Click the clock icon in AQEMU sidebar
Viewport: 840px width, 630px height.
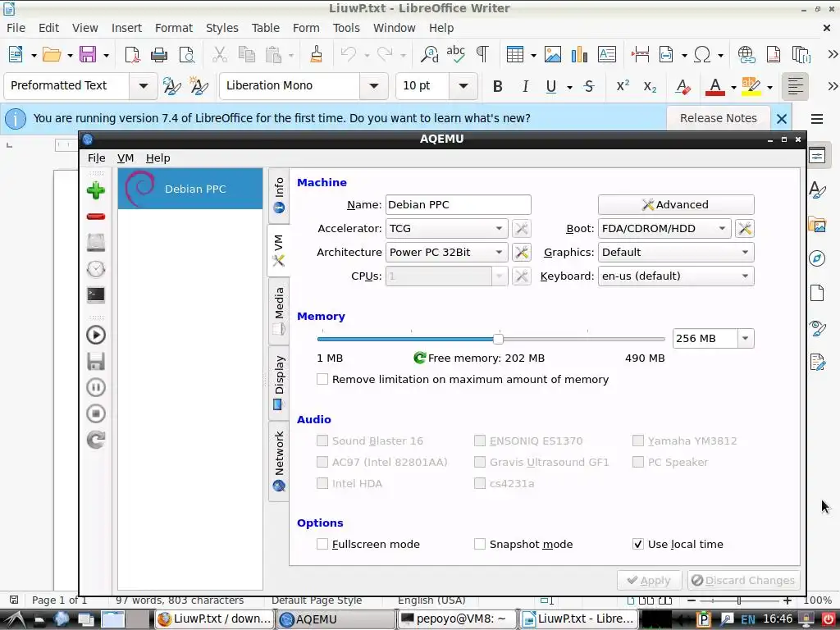pyautogui.click(x=96, y=268)
